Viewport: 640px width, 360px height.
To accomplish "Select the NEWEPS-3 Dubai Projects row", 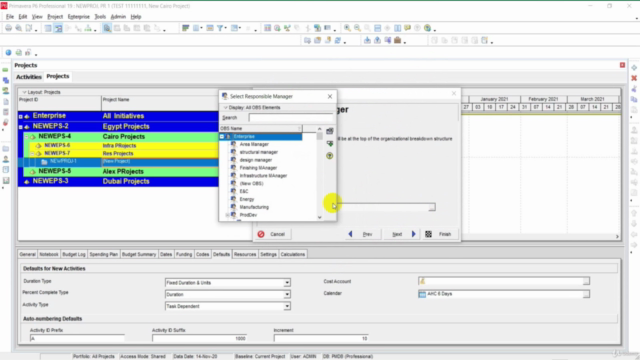I will tap(118, 181).
